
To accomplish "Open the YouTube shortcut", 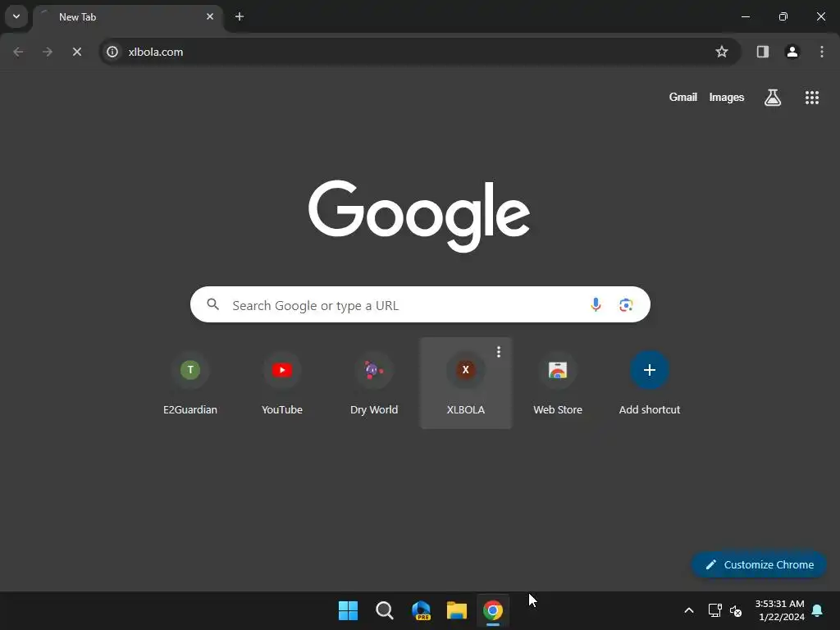I will tap(282, 384).
